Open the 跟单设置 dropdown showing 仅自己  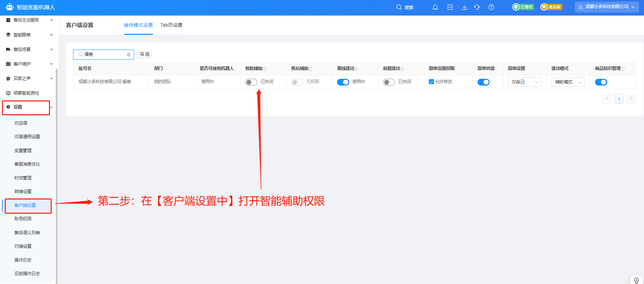tap(524, 82)
